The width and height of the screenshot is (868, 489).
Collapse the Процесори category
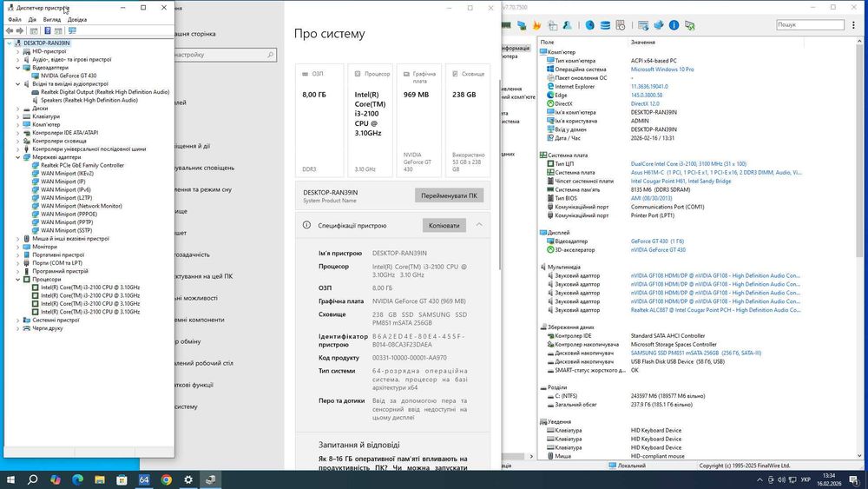pyautogui.click(x=17, y=280)
